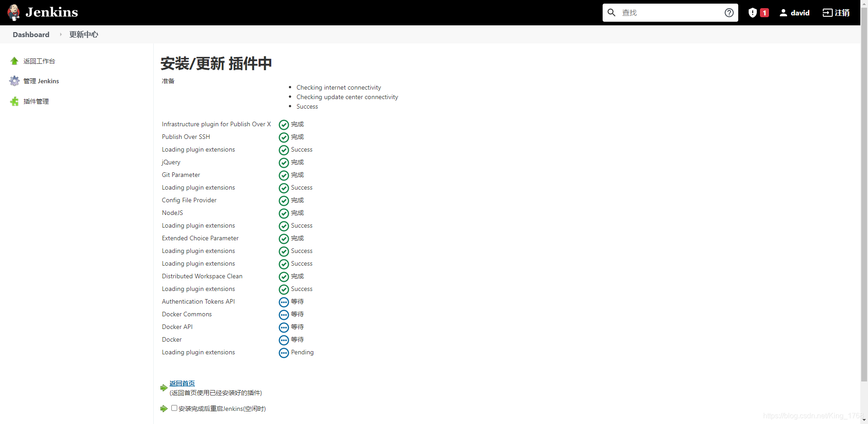The height and width of the screenshot is (424, 868).
Task: Open 返回工作台 sidebar link
Action: point(39,61)
